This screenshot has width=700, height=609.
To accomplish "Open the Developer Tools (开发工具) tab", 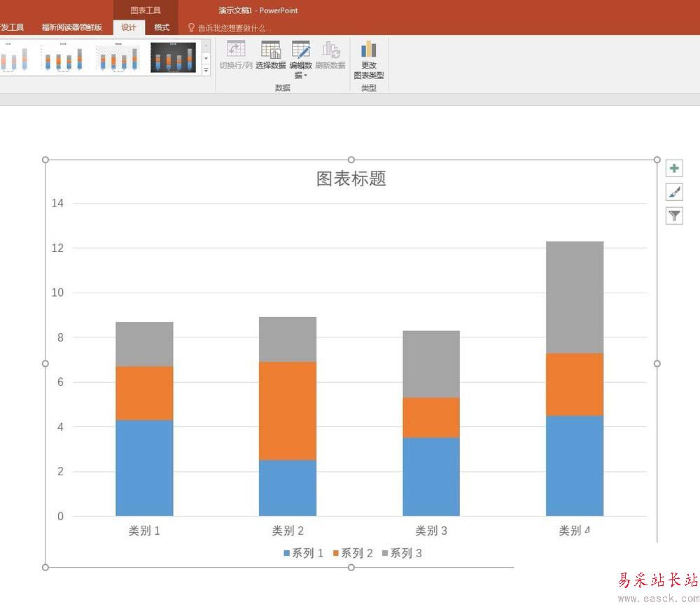I will pos(12,27).
